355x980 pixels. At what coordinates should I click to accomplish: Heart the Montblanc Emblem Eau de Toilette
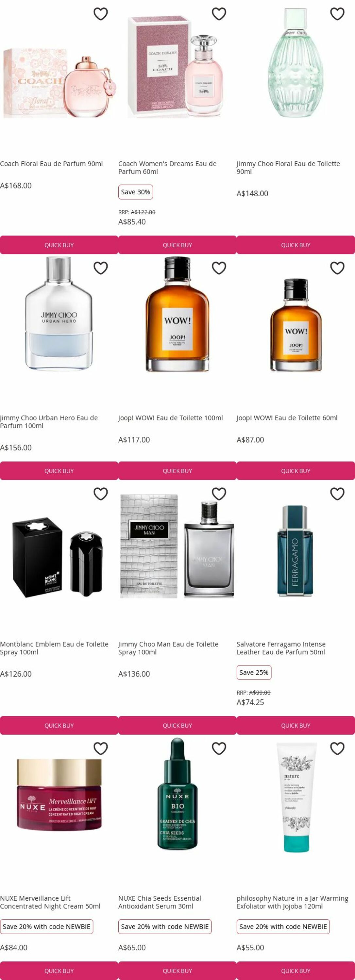tap(101, 494)
